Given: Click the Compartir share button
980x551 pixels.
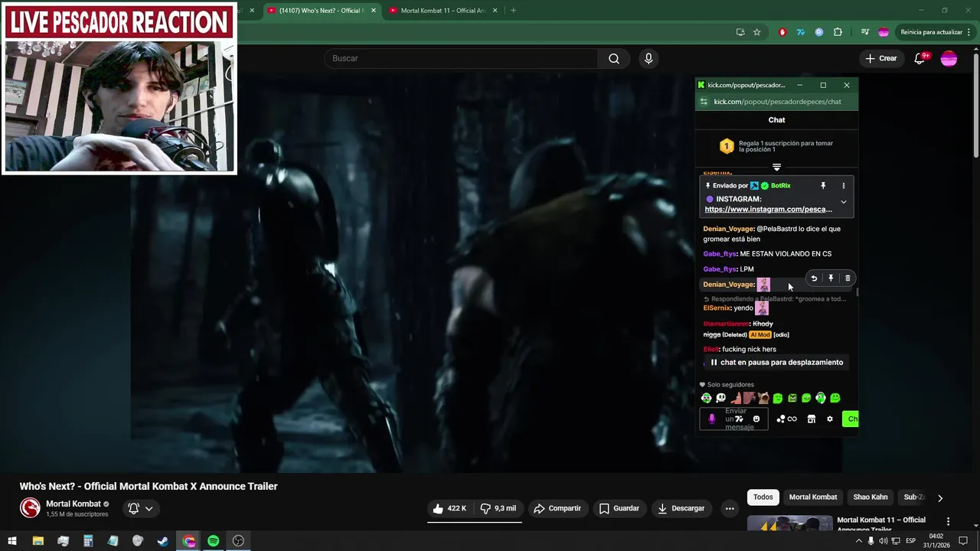Looking at the screenshot, I should (557, 508).
